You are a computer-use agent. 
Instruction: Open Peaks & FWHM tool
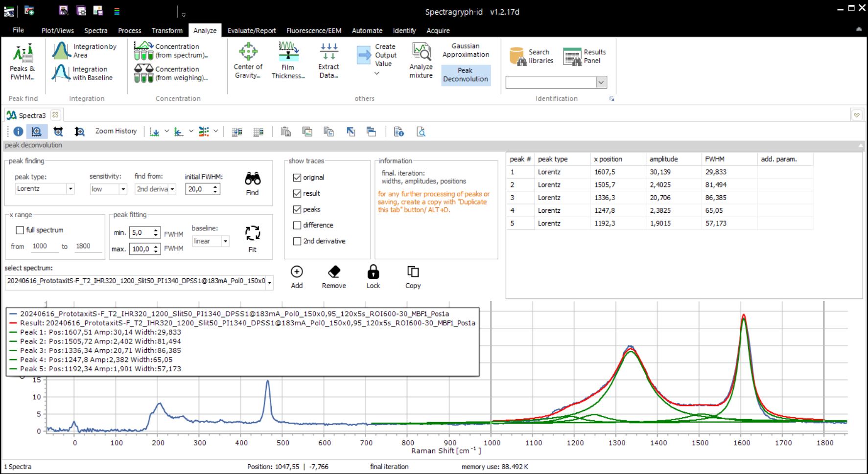click(23, 62)
